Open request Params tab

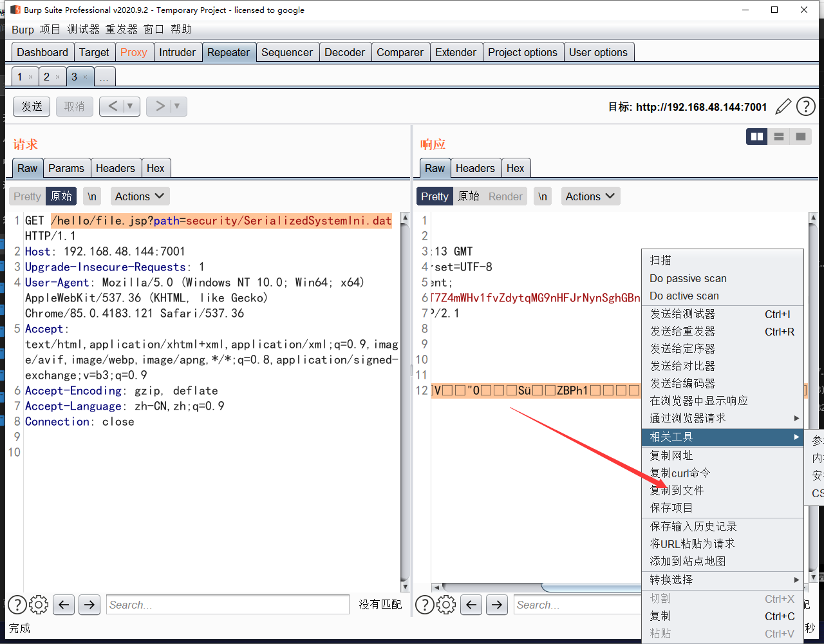[66, 168]
